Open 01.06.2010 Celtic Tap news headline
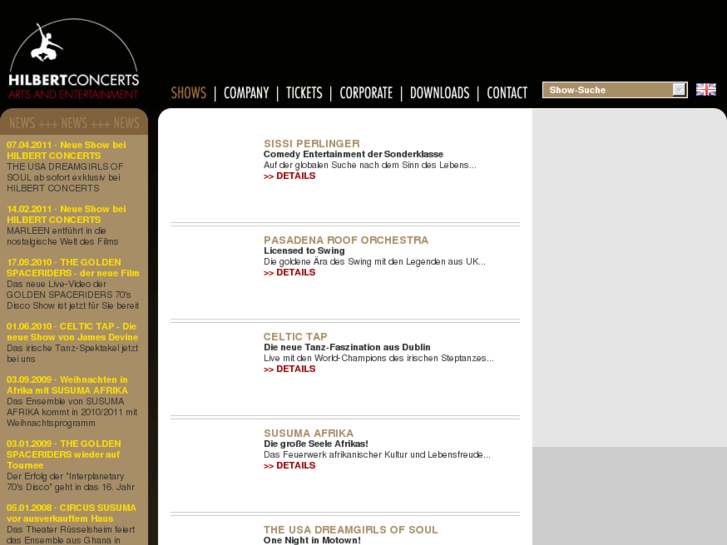 tap(72, 332)
